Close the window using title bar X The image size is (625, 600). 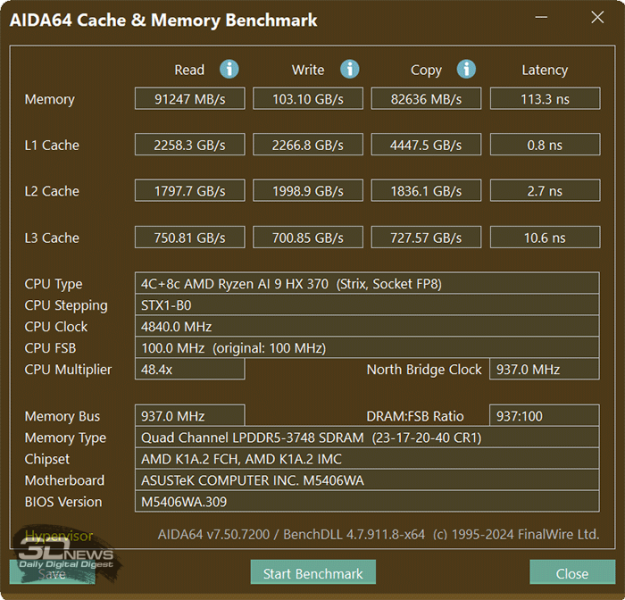click(597, 18)
